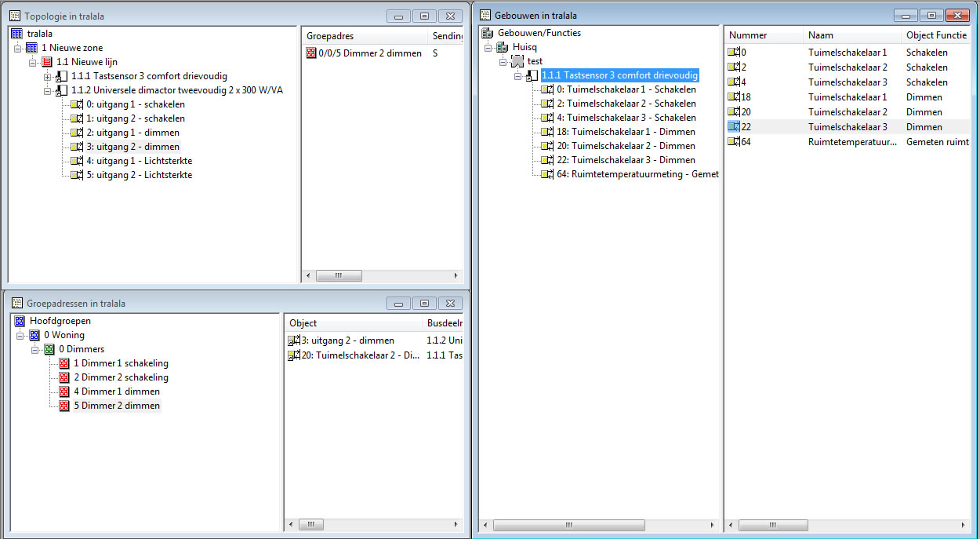Sort by the Nummer column header
The image size is (980, 539).
click(x=762, y=35)
